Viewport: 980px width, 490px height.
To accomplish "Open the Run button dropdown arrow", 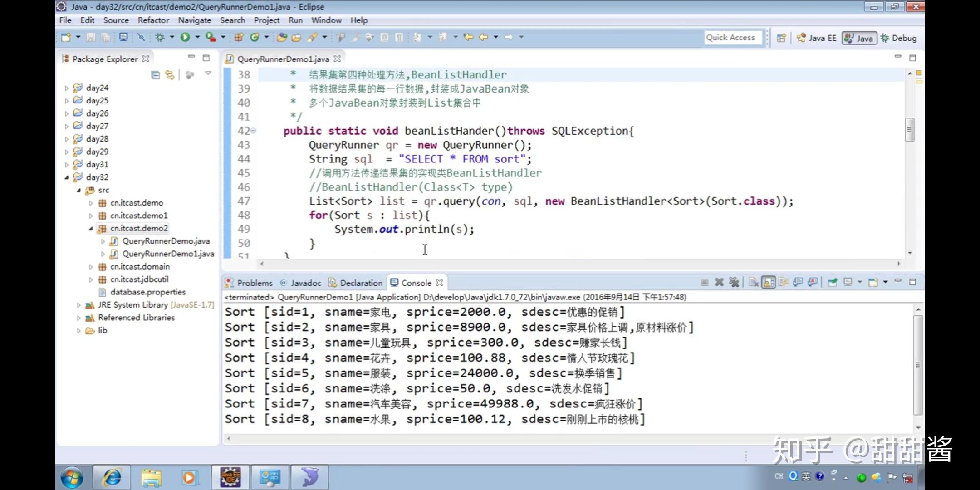I will (197, 37).
